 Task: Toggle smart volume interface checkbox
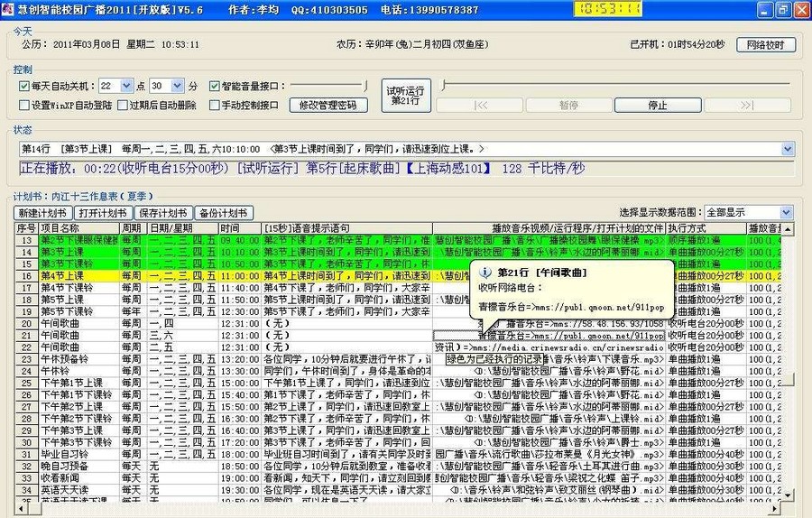tap(215, 86)
